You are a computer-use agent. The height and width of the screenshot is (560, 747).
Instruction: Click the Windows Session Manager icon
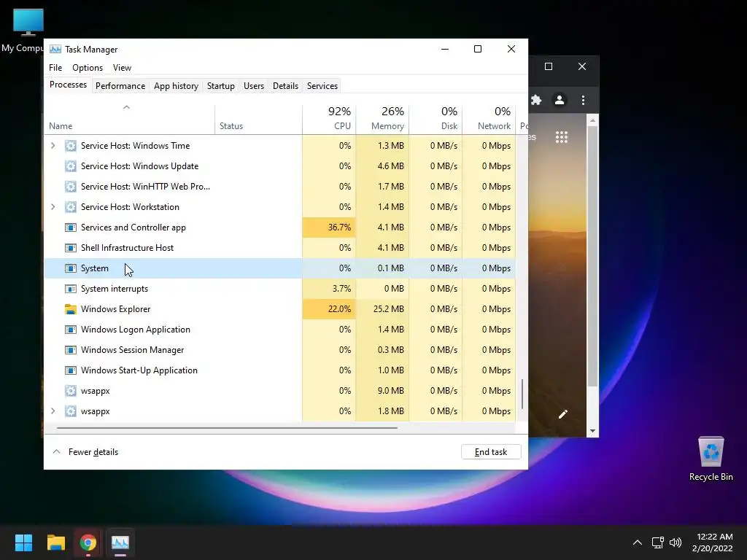(x=71, y=350)
